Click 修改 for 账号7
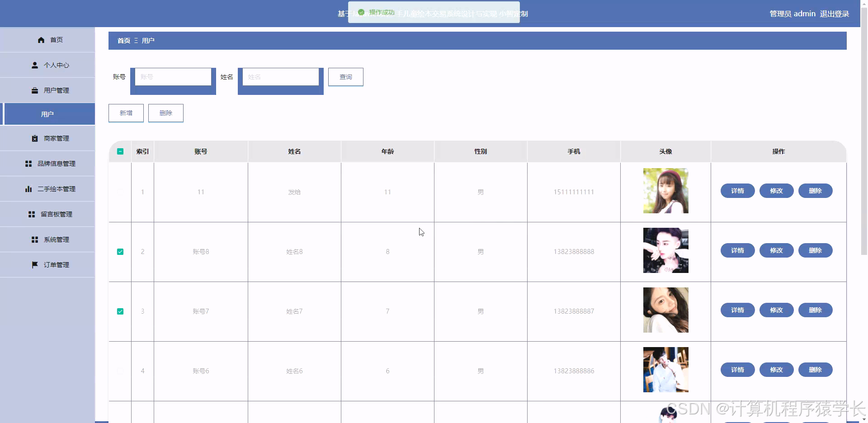868x423 pixels. (x=777, y=310)
